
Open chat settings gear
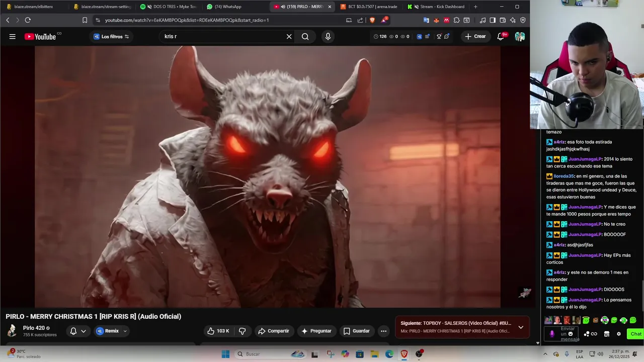619,334
